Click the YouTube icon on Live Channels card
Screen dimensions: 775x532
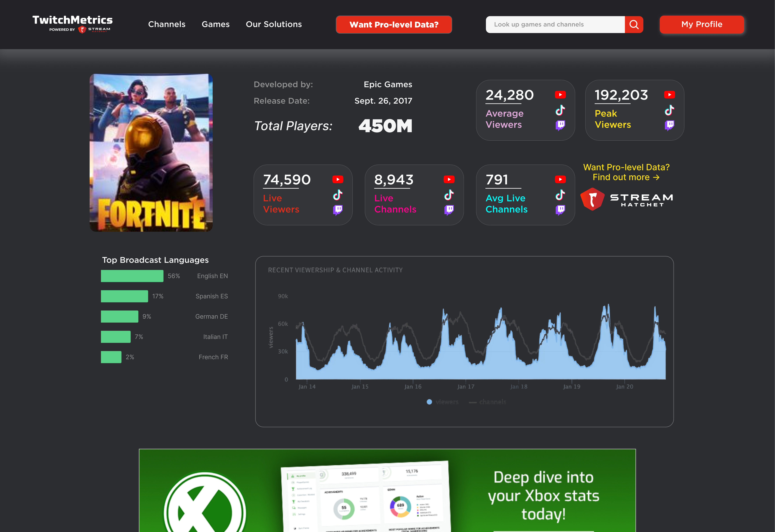click(449, 179)
